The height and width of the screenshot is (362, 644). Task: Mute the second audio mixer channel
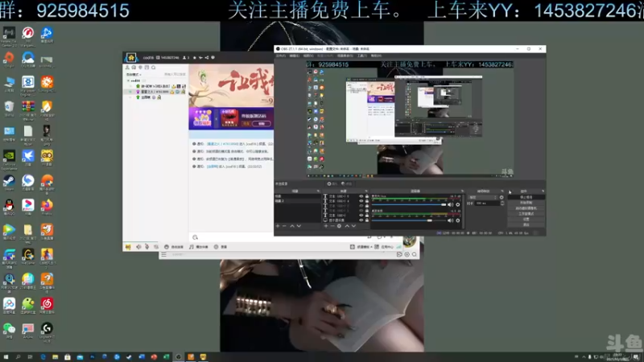(451, 220)
